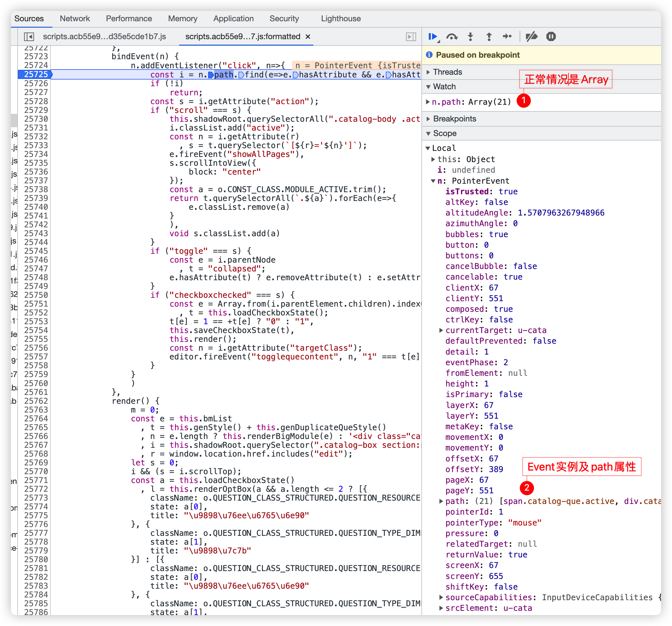
Task: Click the Step debugger icon
Action: coord(507,36)
